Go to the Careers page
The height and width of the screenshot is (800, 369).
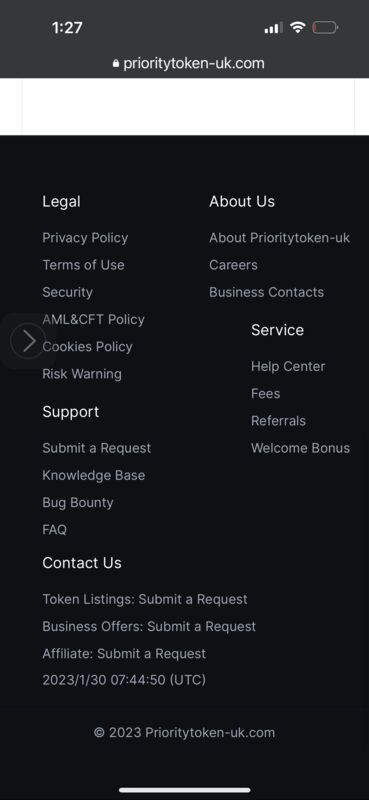click(x=233, y=265)
